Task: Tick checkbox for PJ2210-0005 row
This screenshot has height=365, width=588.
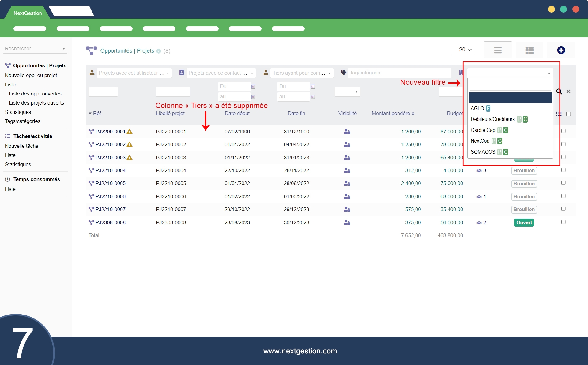Action: coord(563,183)
